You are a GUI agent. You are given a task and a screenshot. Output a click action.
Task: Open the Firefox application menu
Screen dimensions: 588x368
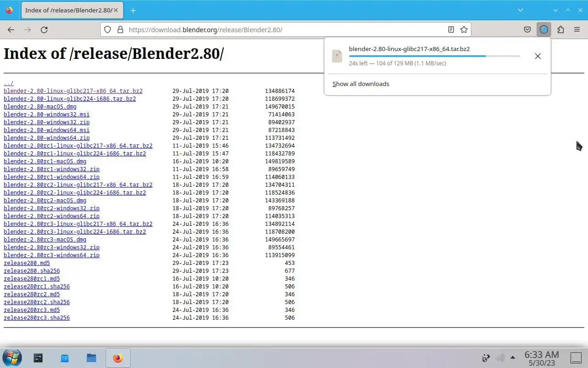(x=577, y=29)
